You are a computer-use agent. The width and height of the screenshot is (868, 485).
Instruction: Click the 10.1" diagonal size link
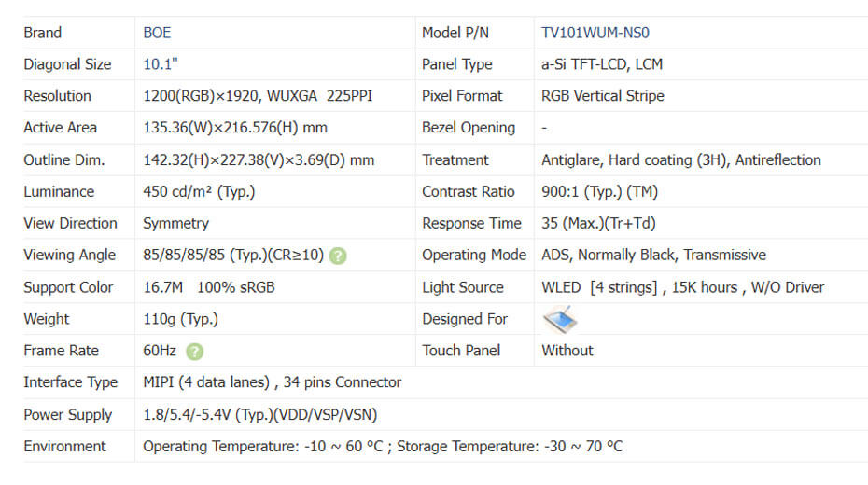point(161,64)
